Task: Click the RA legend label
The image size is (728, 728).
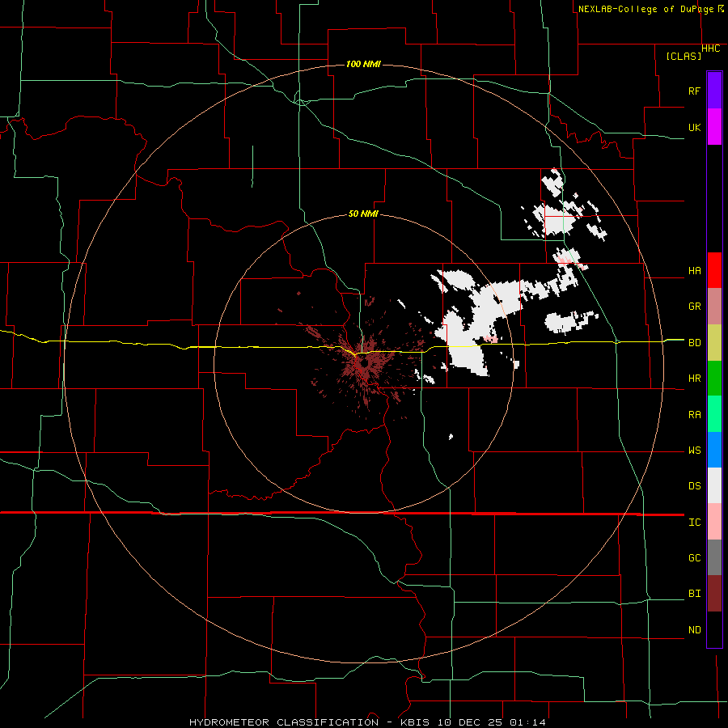Action: click(x=694, y=415)
